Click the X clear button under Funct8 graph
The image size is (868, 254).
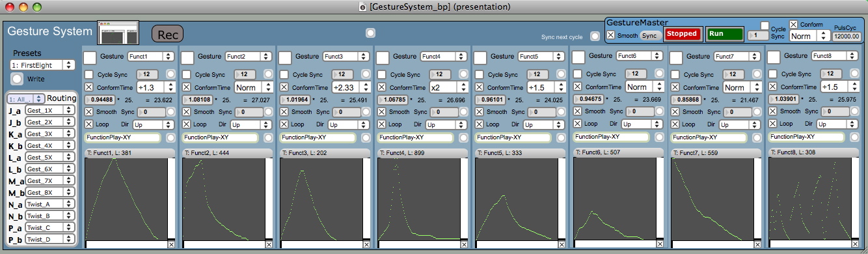pos(854,244)
